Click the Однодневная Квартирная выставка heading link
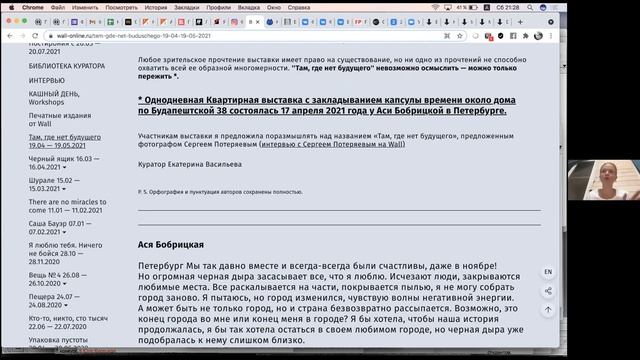The image size is (640, 360). [327, 105]
